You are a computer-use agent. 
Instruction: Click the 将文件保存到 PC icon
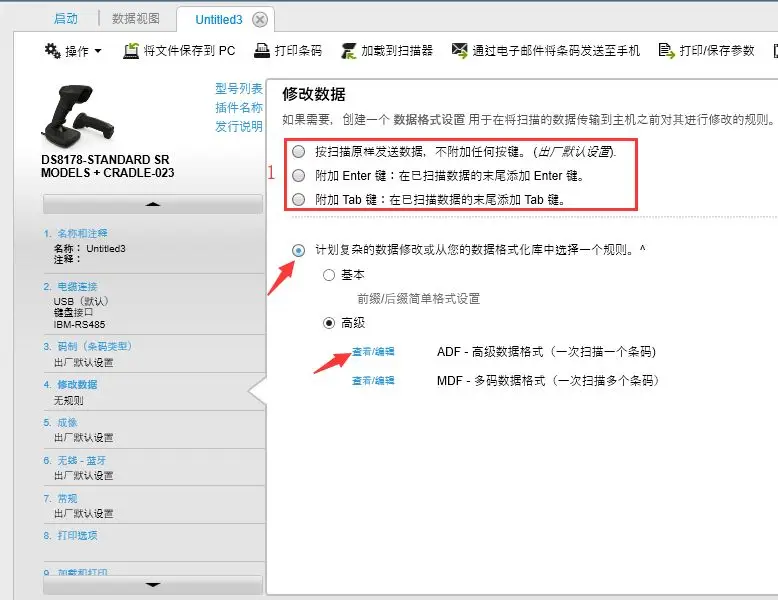point(131,51)
